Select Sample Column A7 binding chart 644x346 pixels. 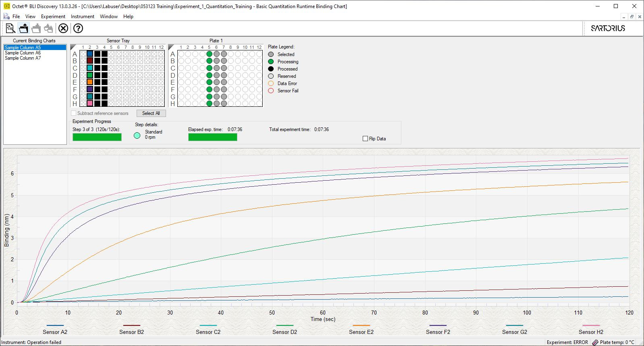point(35,58)
